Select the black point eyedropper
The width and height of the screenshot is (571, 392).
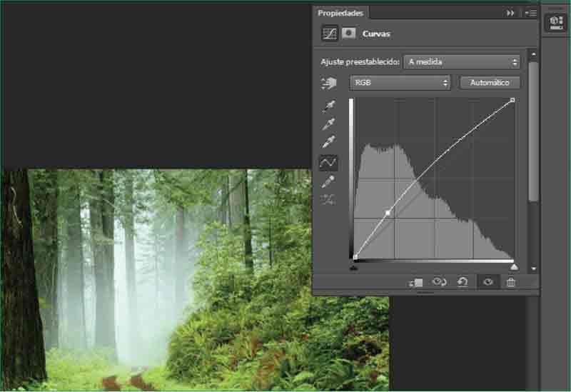pyautogui.click(x=328, y=106)
